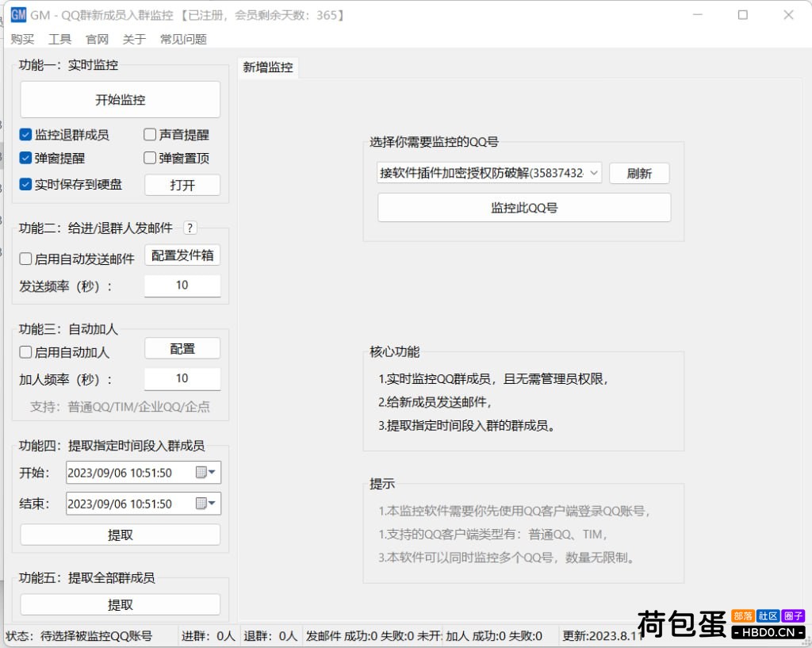
Task: Click 结束 datetime field
Action: (x=144, y=504)
